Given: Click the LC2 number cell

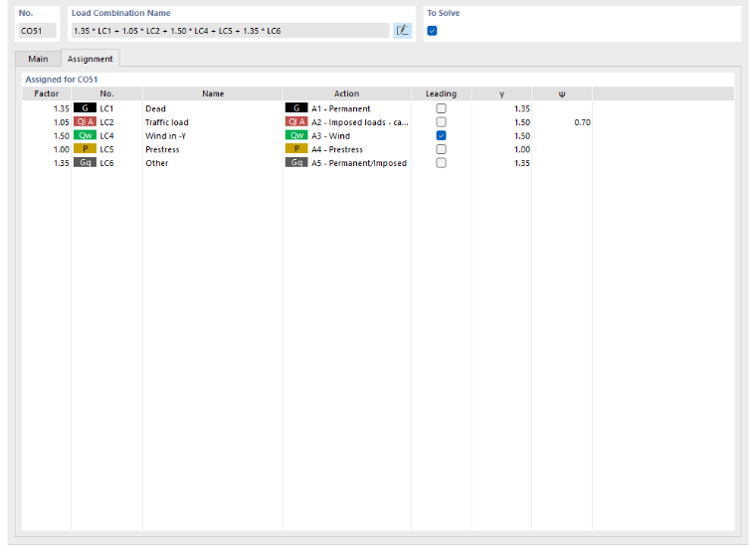Looking at the screenshot, I should pos(106,122).
